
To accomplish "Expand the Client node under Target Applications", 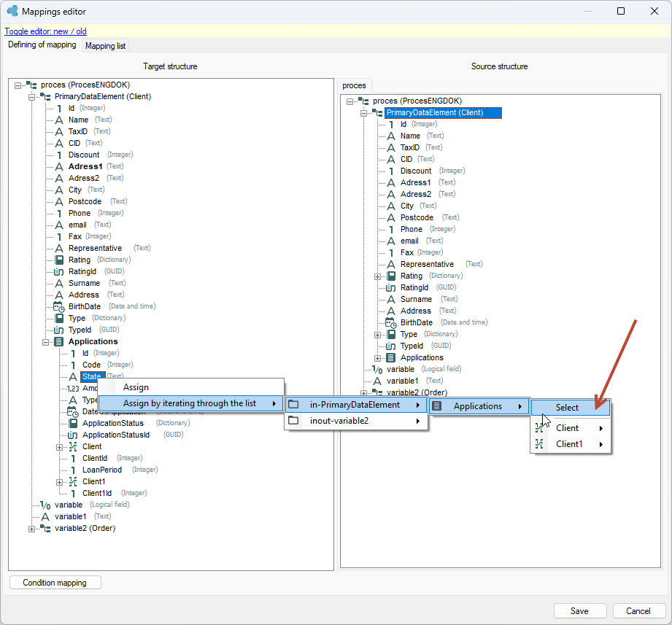I will [60, 447].
